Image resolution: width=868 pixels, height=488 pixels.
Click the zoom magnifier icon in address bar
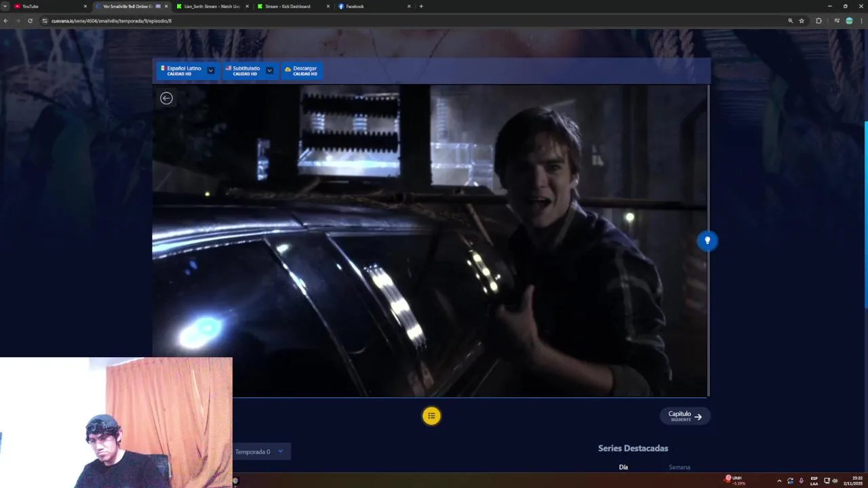pyautogui.click(x=791, y=21)
